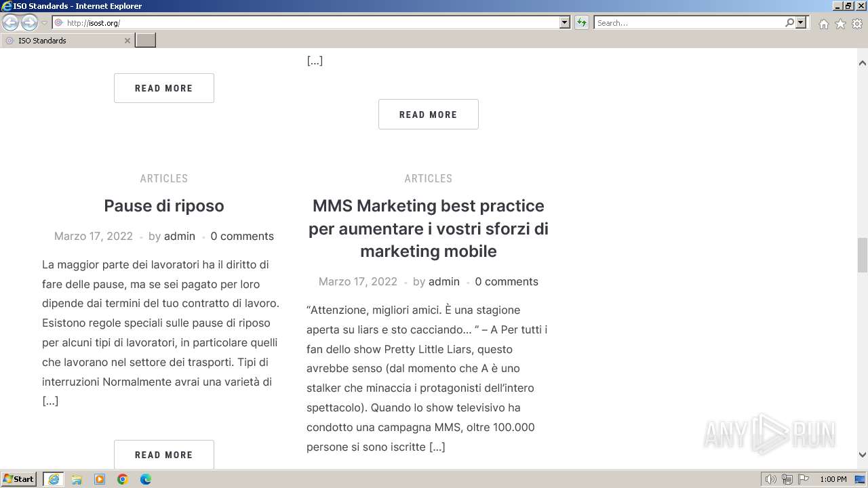Click READ MORE above Pause di riposo
The image size is (868, 488).
[164, 88]
